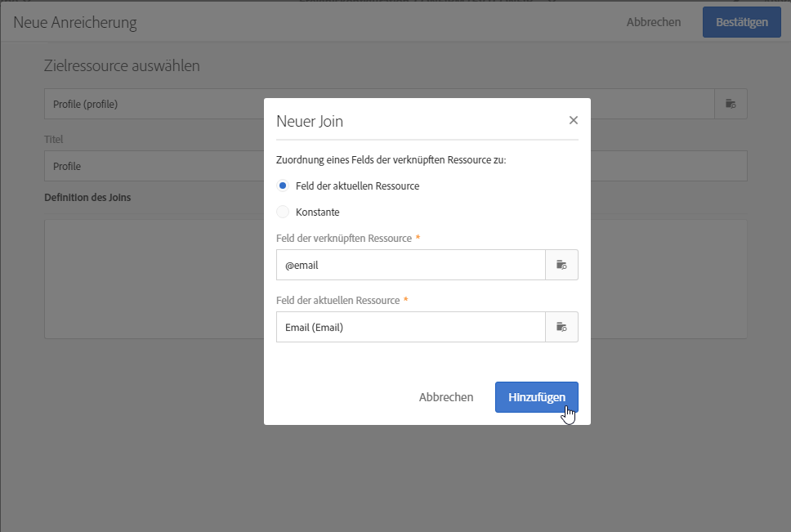Image resolution: width=791 pixels, height=532 pixels.
Task: Click the Neue Anreicherung page title
Action: coord(75,23)
